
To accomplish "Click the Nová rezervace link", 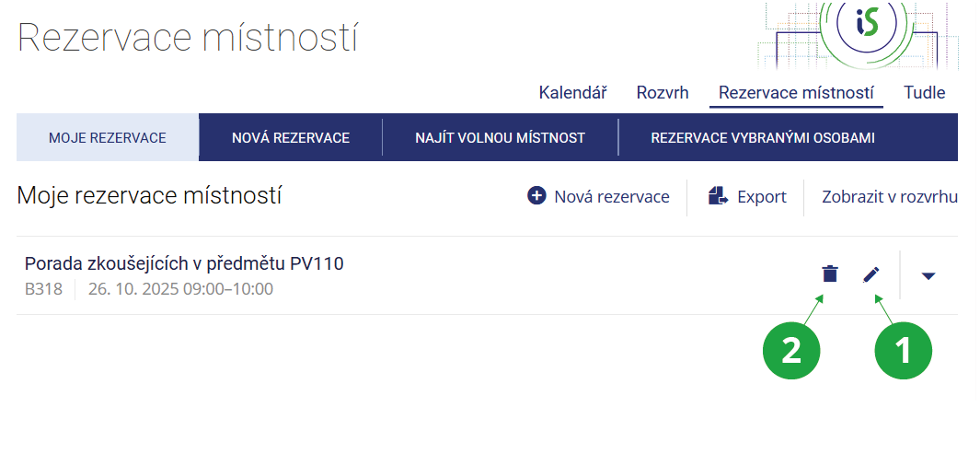I will (x=611, y=196).
